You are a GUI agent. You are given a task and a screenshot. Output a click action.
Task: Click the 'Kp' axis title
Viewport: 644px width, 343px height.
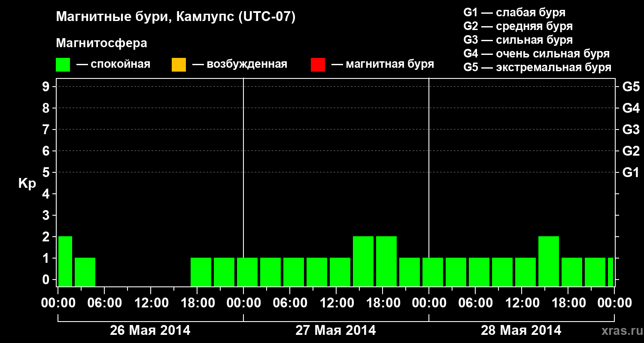(27, 183)
